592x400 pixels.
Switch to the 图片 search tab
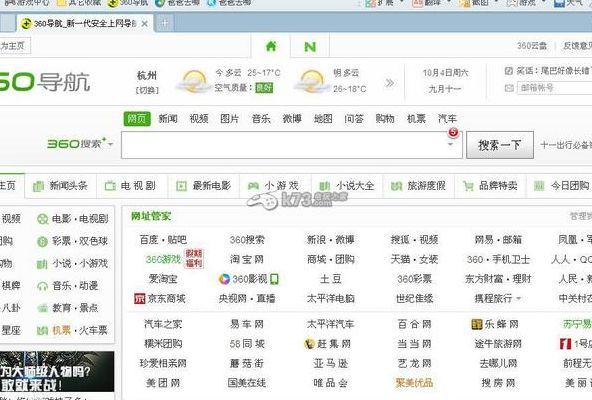click(230, 119)
